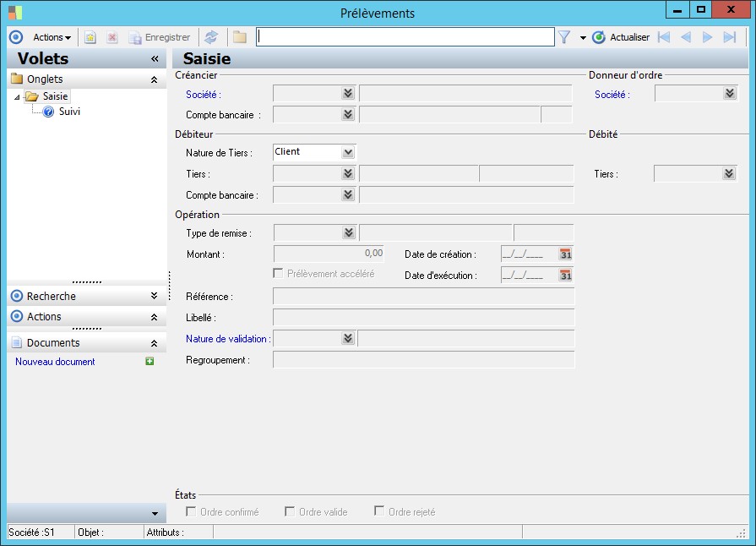Open the Actions menu in toolbar
Screen dimensions: 756x546
click(52, 37)
